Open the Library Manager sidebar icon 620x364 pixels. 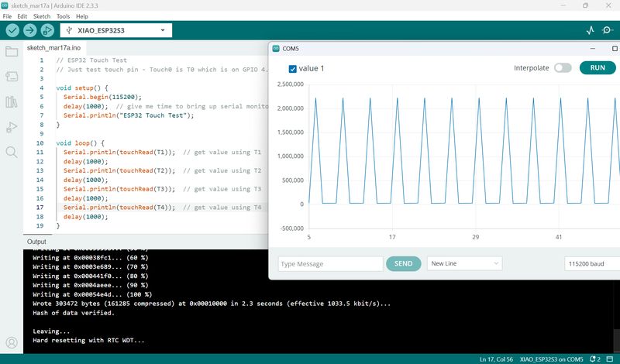point(12,102)
